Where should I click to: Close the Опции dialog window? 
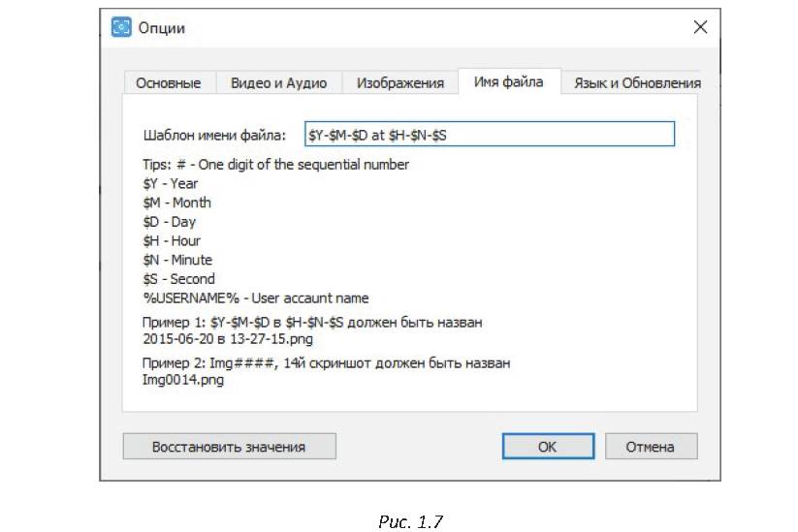(700, 27)
